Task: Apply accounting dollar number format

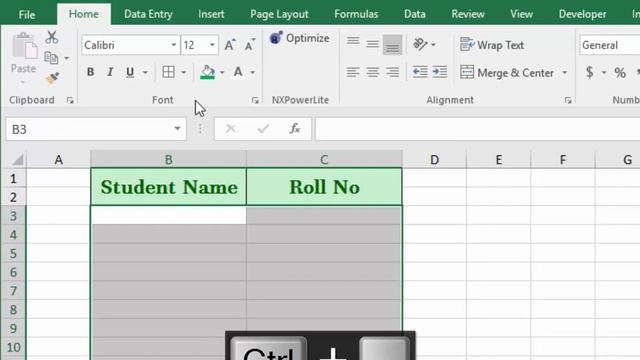Action: (589, 73)
